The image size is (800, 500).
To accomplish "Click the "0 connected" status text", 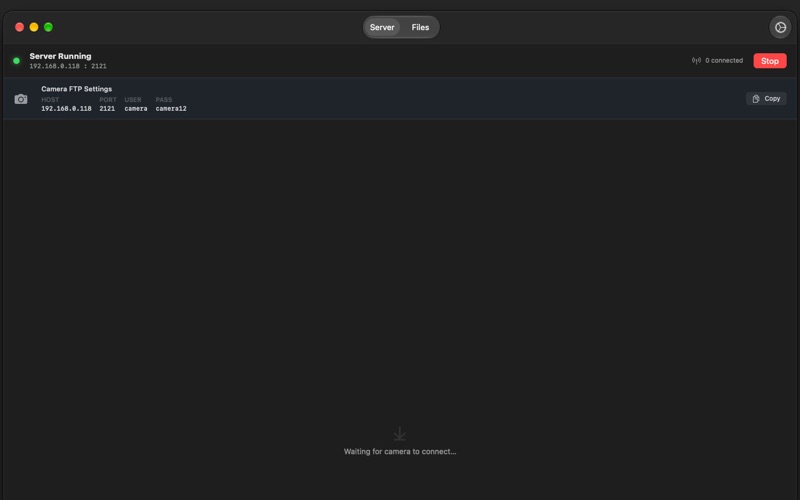I will (723, 61).
